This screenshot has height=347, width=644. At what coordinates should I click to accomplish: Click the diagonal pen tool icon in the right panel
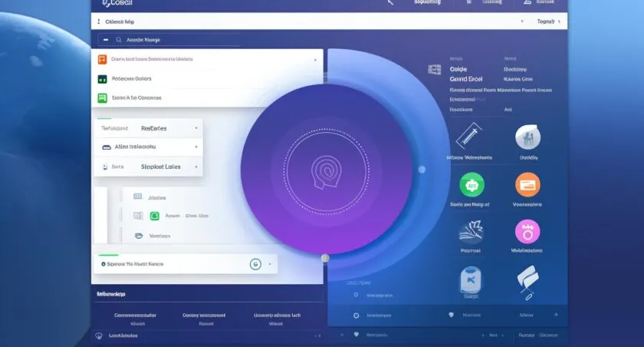[468, 136]
